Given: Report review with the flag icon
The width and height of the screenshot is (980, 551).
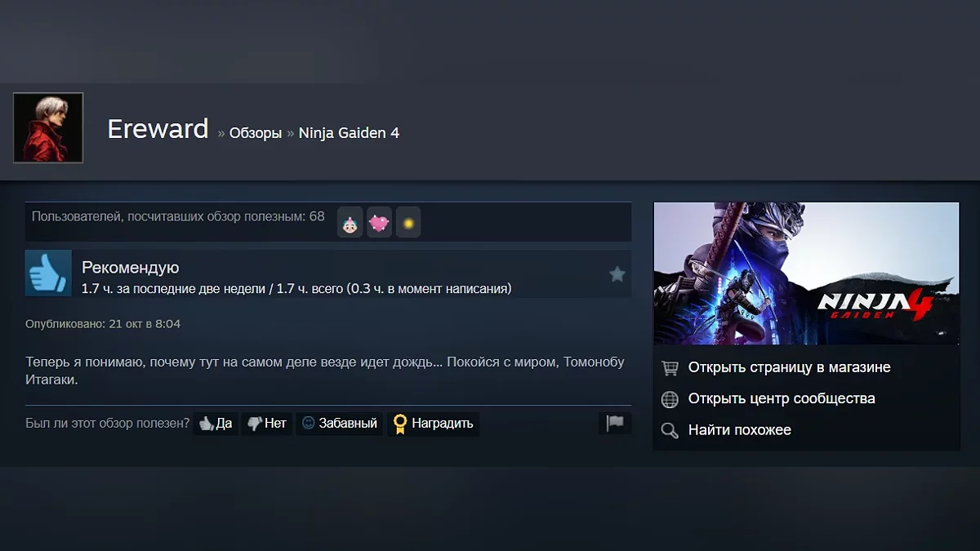Looking at the screenshot, I should (x=615, y=423).
